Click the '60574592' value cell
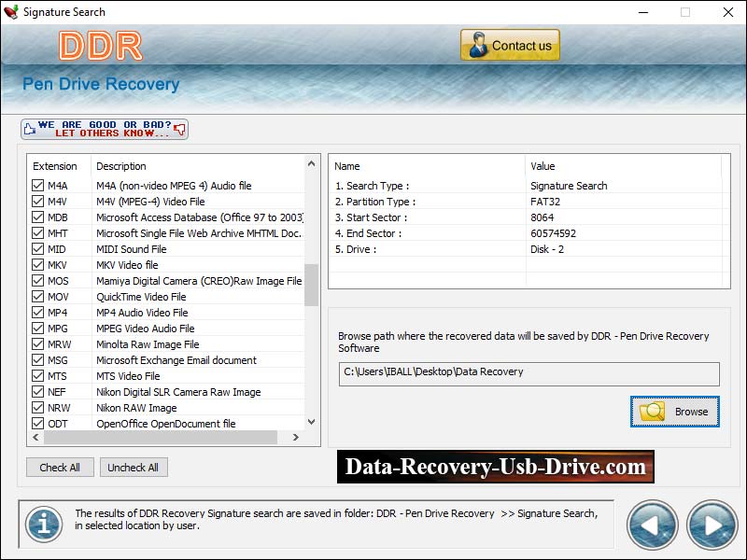 553,233
